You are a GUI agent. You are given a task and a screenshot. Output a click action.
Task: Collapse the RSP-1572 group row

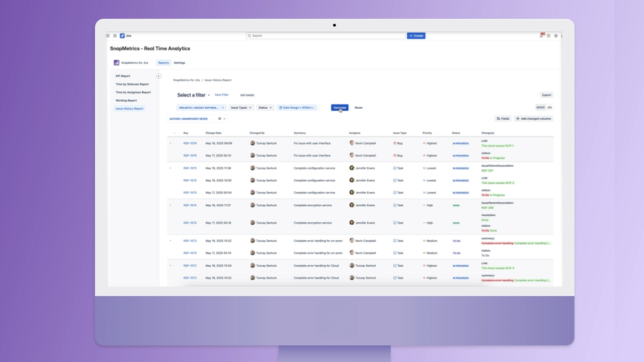click(171, 265)
